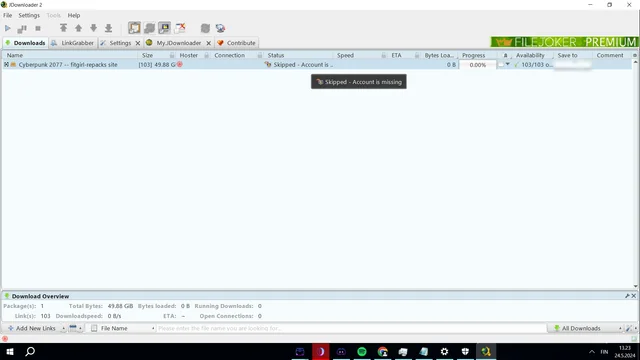The width and height of the screenshot is (640, 360).
Task: Open the Add New Links dropdown arrow
Action: (63, 328)
